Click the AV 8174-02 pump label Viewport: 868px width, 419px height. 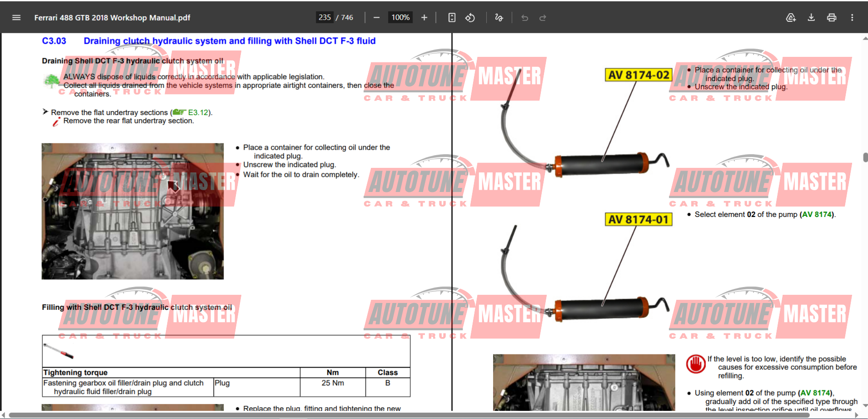click(639, 75)
